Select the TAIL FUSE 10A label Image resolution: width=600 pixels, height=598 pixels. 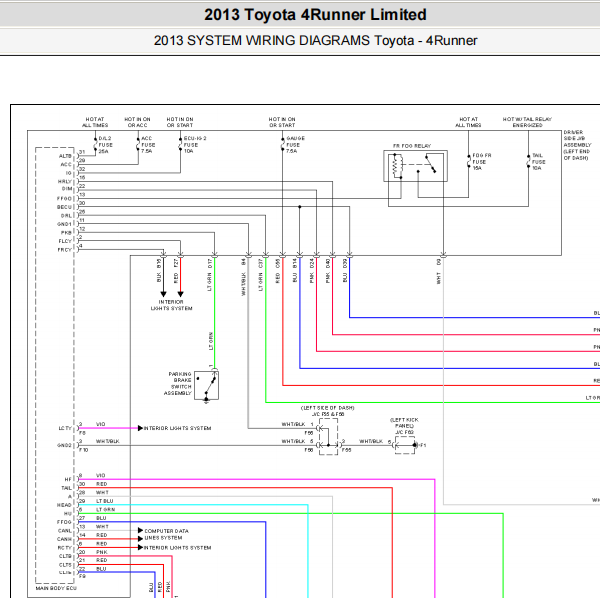pos(538,162)
